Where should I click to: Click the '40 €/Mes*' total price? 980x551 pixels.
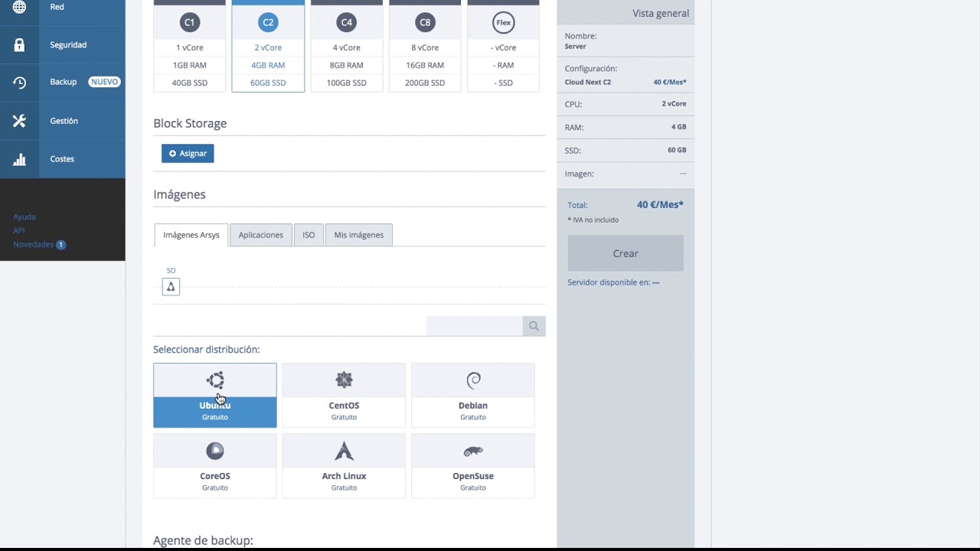click(660, 205)
